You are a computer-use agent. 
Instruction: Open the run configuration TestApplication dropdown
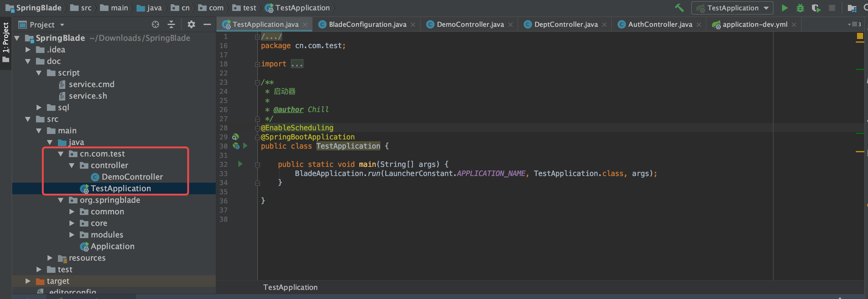(x=732, y=8)
